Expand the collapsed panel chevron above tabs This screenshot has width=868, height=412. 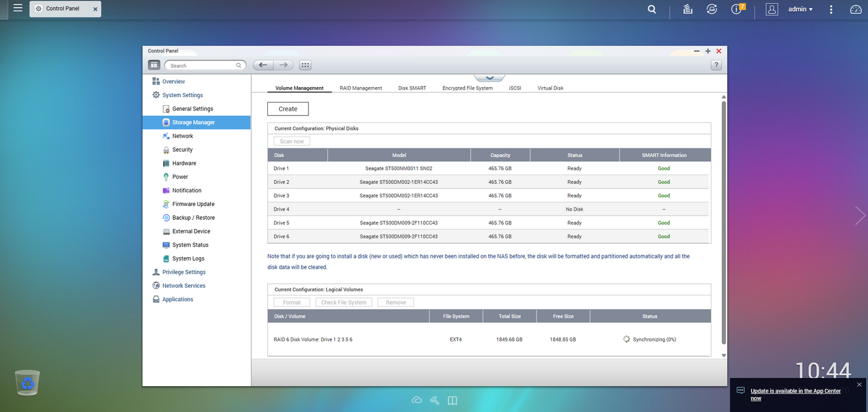coord(489,78)
